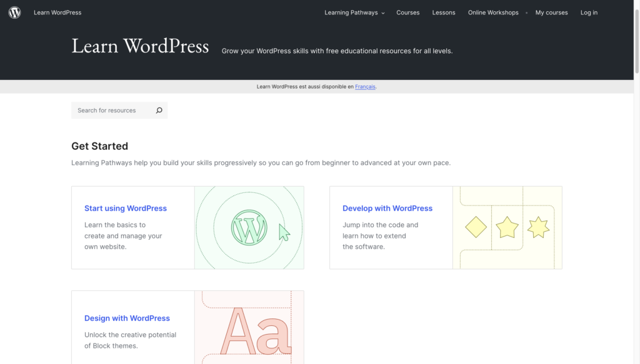The height and width of the screenshot is (364, 640).
Task: Click 'Jump into the code' description
Action: click(381, 235)
